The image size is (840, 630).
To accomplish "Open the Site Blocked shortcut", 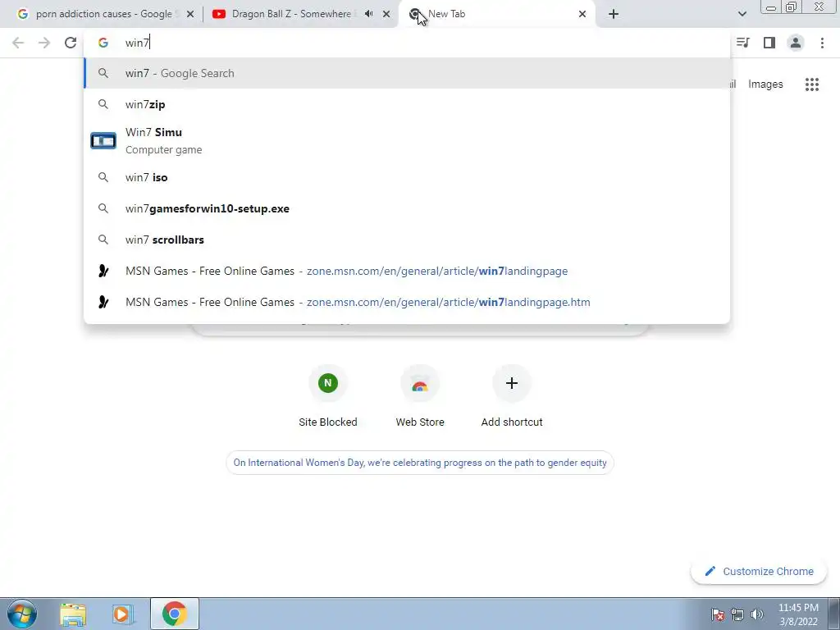I will [x=328, y=396].
